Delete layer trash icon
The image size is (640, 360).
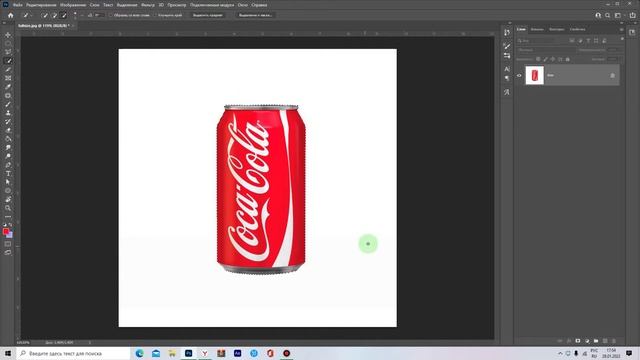(614, 341)
